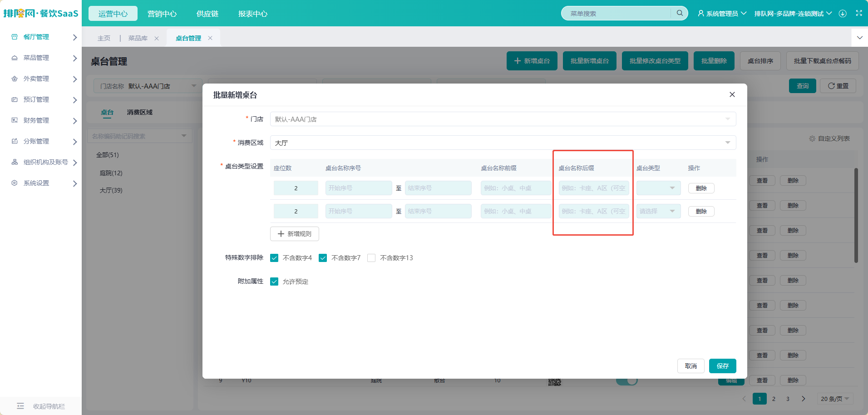Close the 桌台管理 tab
This screenshot has width=868, height=415.
tap(210, 38)
